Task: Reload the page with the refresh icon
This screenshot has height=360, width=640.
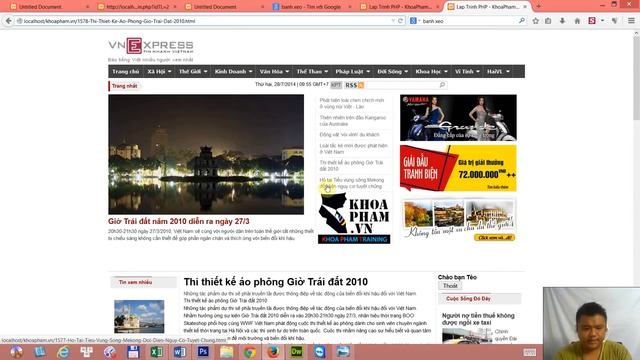Action: [x=400, y=21]
